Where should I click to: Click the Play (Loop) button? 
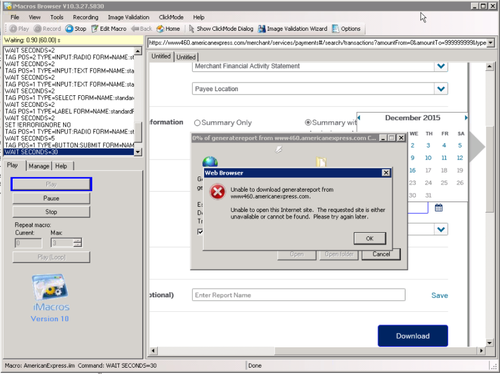click(51, 257)
